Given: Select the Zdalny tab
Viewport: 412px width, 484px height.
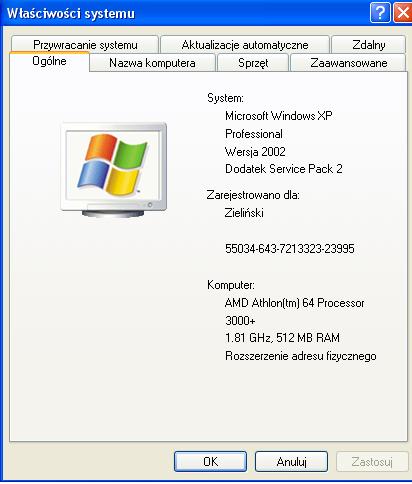Looking at the screenshot, I should click(x=369, y=45).
